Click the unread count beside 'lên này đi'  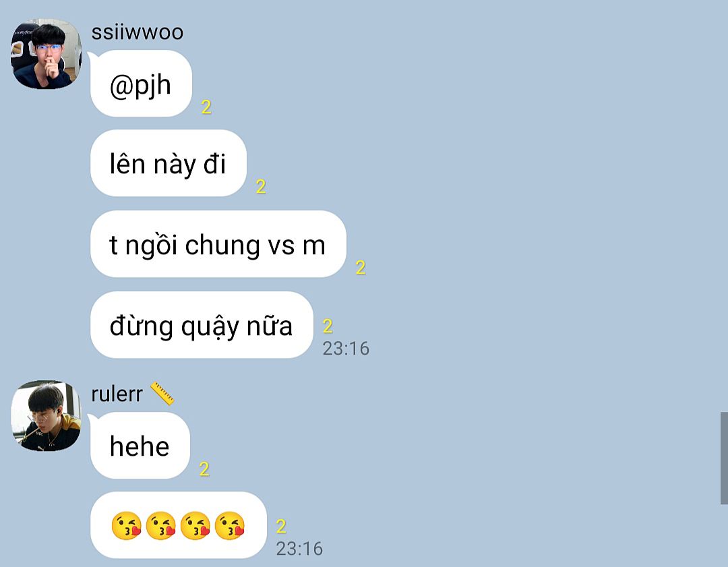261,187
